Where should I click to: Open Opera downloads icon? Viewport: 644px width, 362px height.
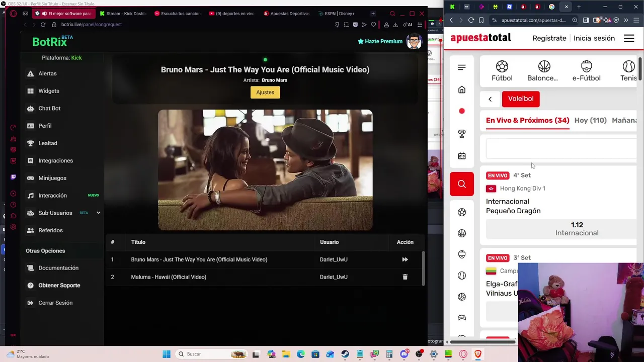click(395, 25)
